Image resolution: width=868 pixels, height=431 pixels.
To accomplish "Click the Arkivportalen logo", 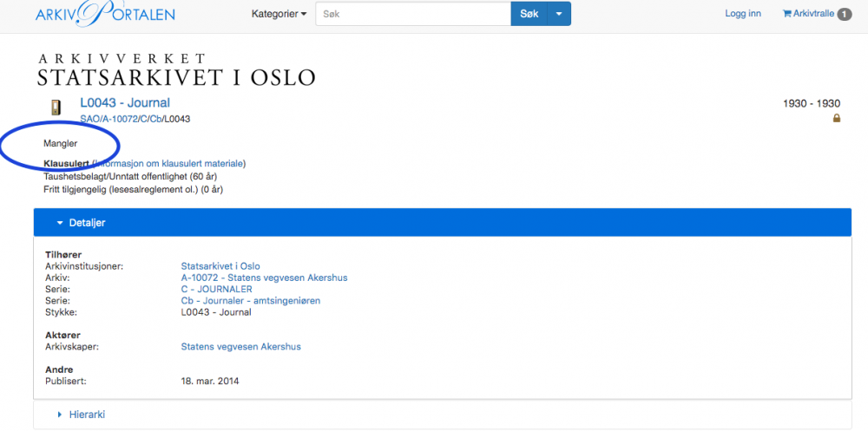I will pyautogui.click(x=105, y=14).
